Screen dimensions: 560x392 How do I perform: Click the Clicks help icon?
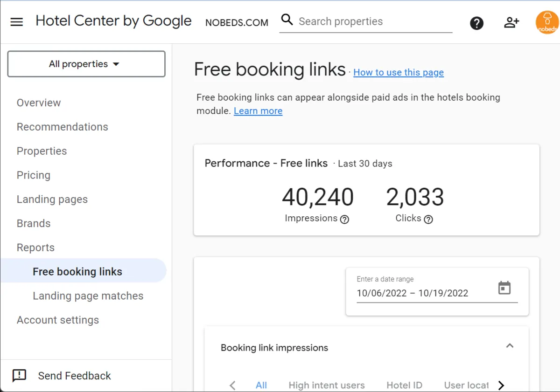pyautogui.click(x=428, y=219)
